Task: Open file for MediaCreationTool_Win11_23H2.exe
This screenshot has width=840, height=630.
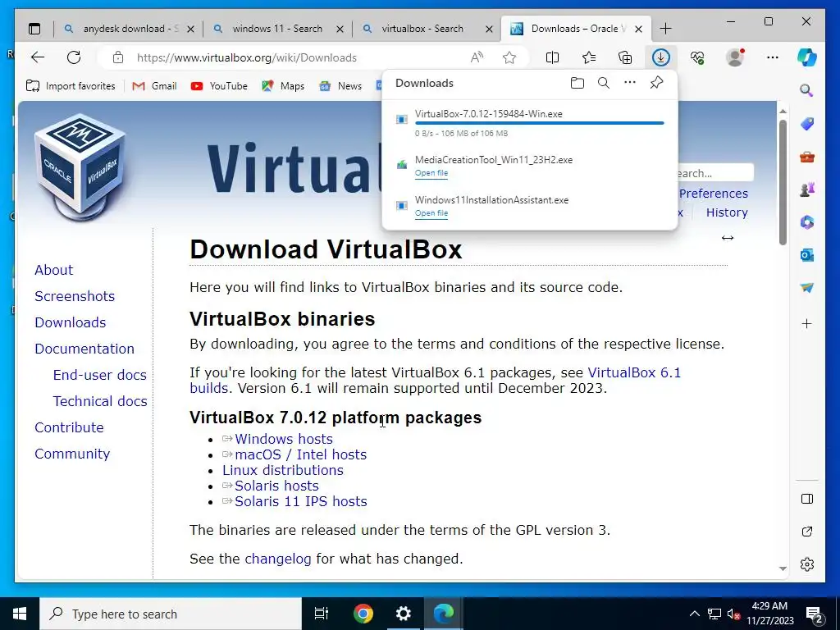Action: click(431, 173)
